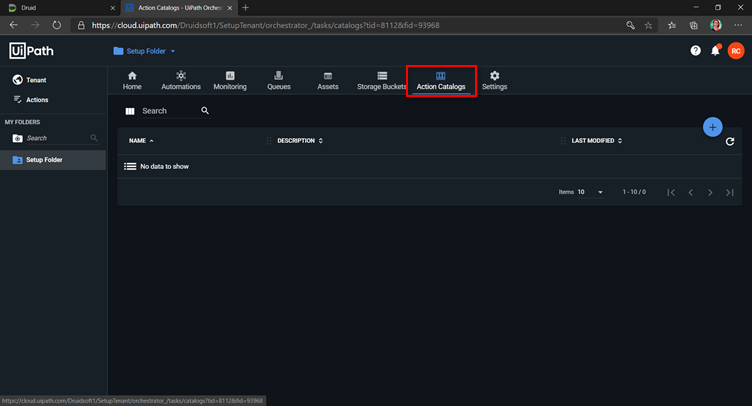Open the Storage Buckets tab
This screenshot has width=752, height=406.
(x=381, y=81)
